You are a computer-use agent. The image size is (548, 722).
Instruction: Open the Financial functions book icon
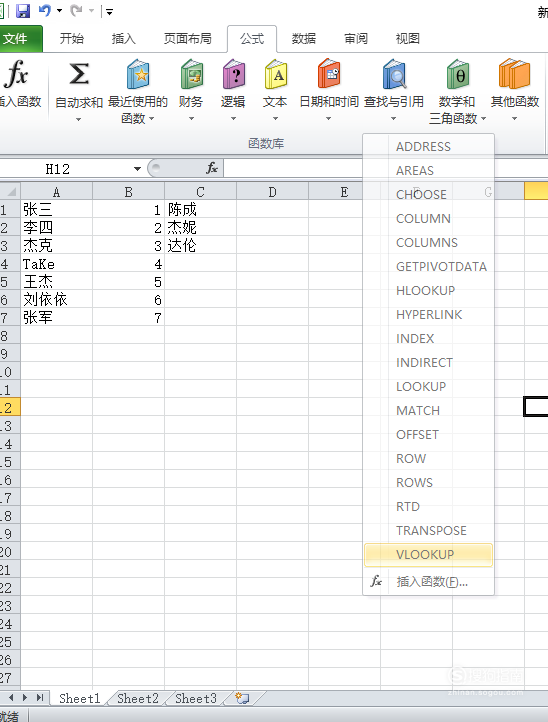[192, 74]
